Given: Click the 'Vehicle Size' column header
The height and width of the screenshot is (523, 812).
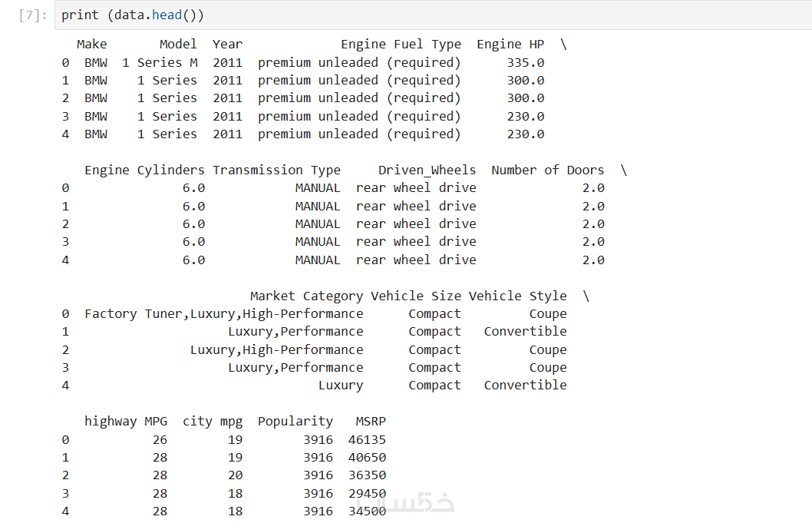Looking at the screenshot, I should pos(416,296).
